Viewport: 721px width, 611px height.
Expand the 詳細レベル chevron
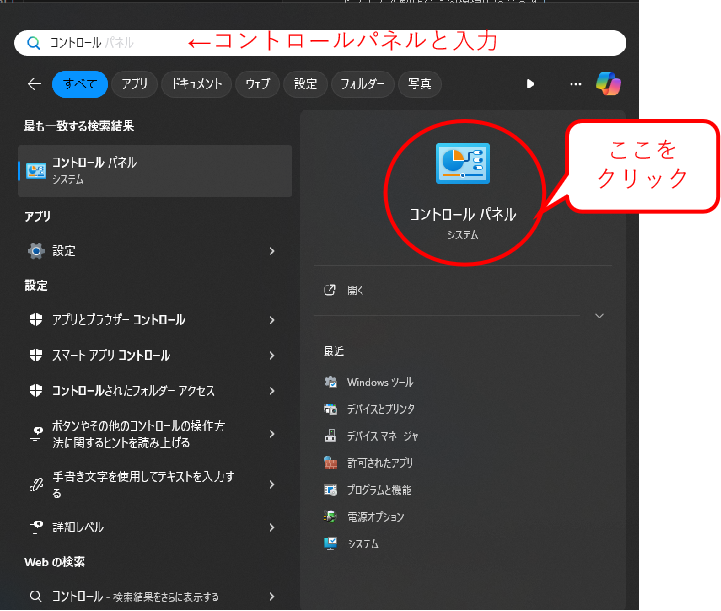click(x=272, y=527)
